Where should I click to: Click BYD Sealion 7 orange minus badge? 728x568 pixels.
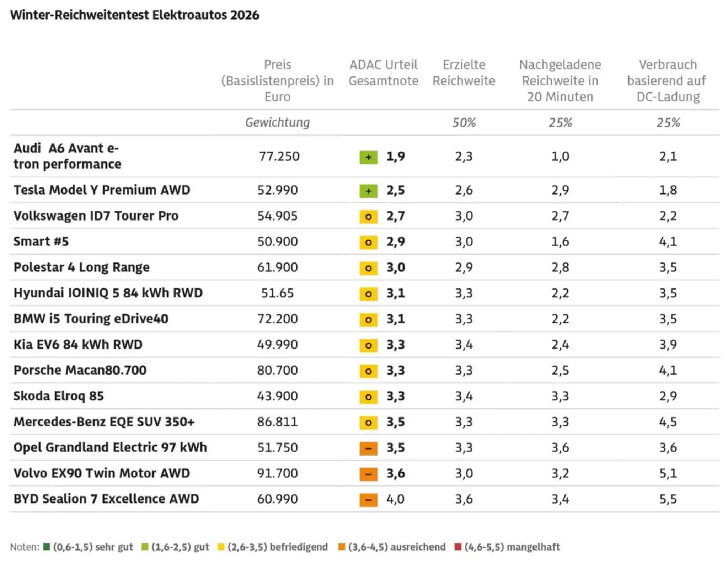[368, 500]
